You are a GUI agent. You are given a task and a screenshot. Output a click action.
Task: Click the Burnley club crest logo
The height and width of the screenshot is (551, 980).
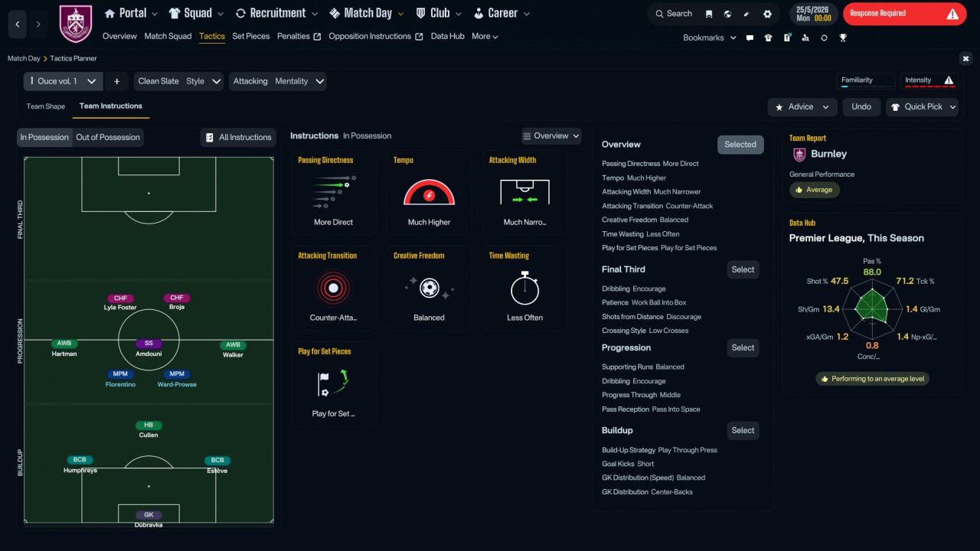tap(76, 24)
